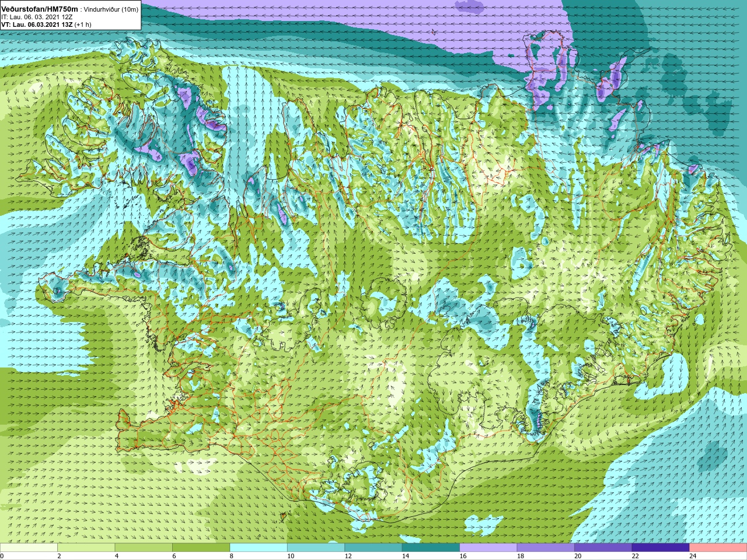The height and width of the screenshot is (560, 747).
Task: Click the legend swatch between 6 and 8
Action: (x=201, y=548)
